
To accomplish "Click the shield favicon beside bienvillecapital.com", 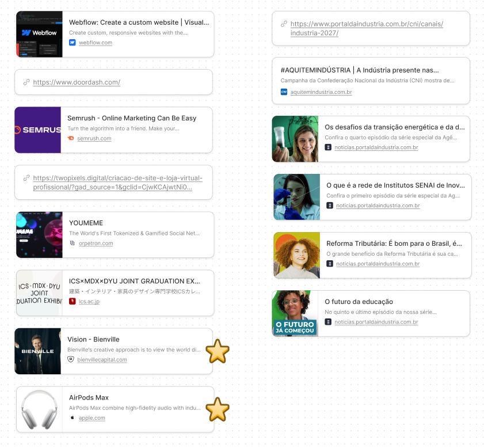I will coord(71,359).
